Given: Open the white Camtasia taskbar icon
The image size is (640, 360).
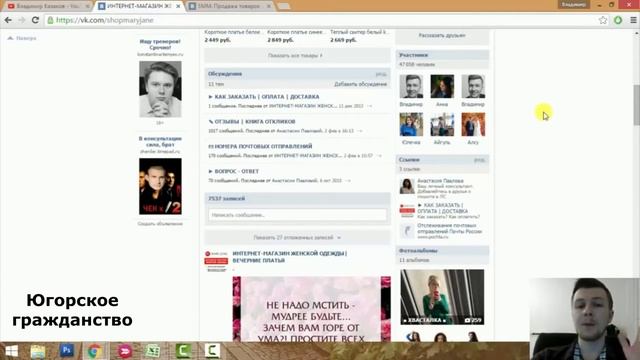Looking at the screenshot, I should point(212,351).
